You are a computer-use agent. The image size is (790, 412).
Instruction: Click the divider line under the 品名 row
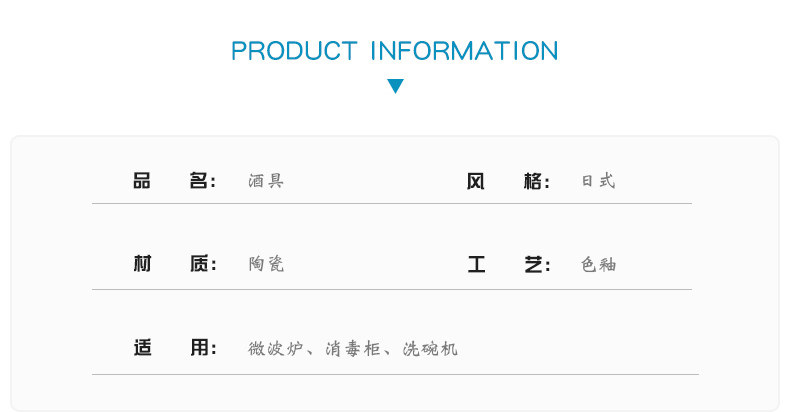(391, 204)
